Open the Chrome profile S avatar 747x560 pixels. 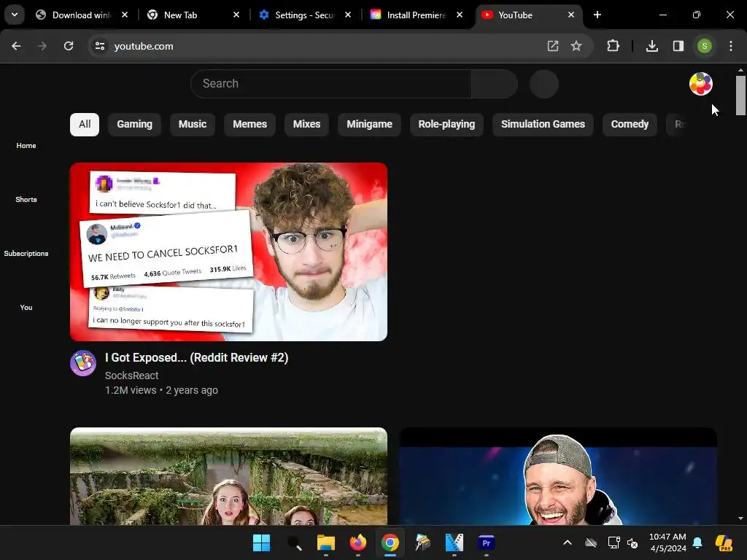(704, 46)
